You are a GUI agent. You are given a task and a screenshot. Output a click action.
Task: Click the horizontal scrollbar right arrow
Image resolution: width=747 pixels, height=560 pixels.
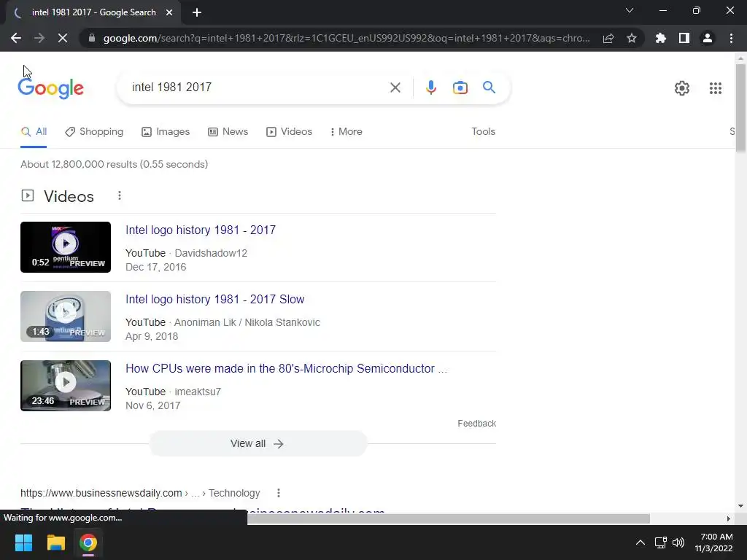[x=729, y=518]
